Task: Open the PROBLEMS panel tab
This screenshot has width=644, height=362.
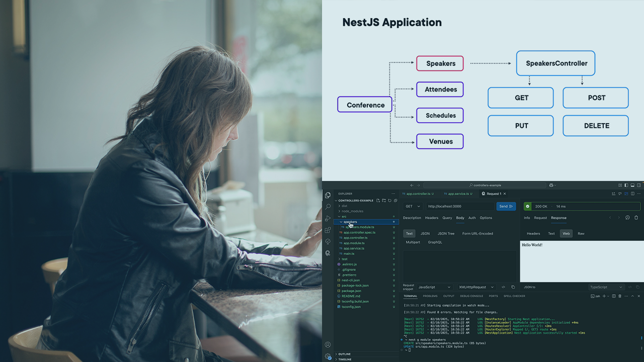Action: pos(430,296)
